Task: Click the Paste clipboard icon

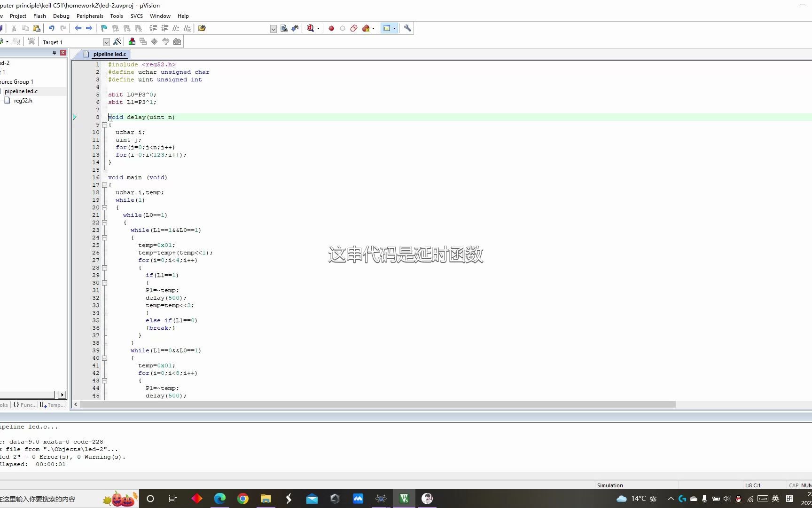Action: [37, 28]
